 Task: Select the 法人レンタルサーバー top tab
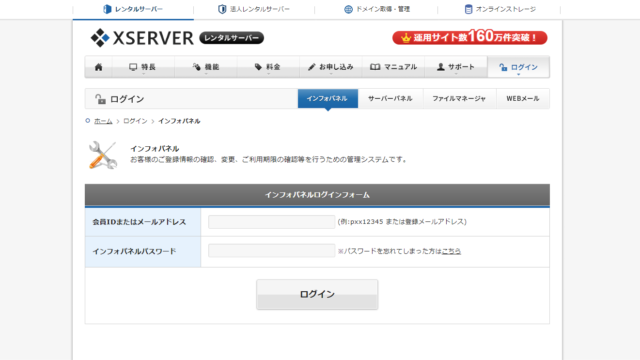click(x=254, y=9)
